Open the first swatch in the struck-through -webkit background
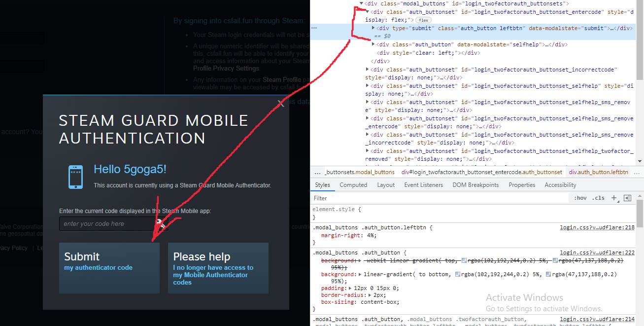Screen dimensions: 644x326 click(x=464, y=260)
